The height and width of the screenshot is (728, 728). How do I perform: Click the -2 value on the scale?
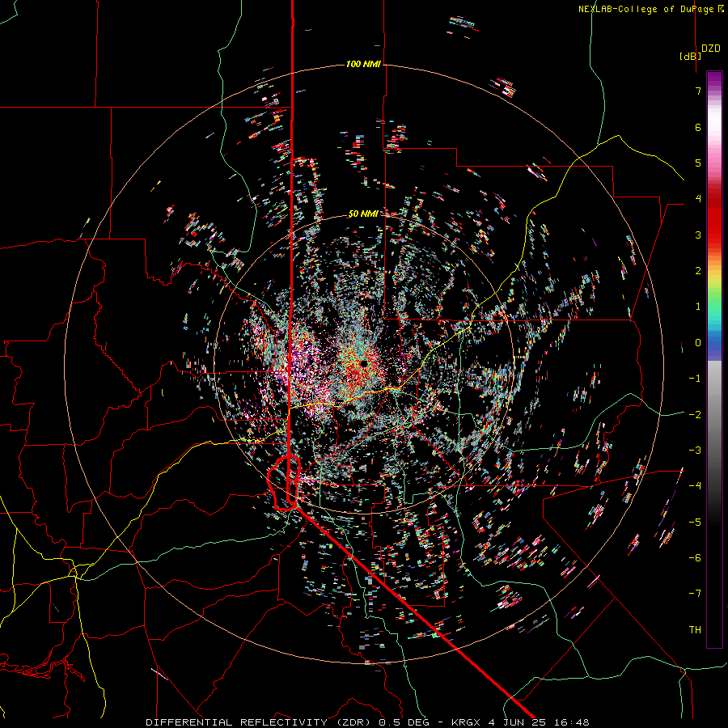pyautogui.click(x=695, y=415)
